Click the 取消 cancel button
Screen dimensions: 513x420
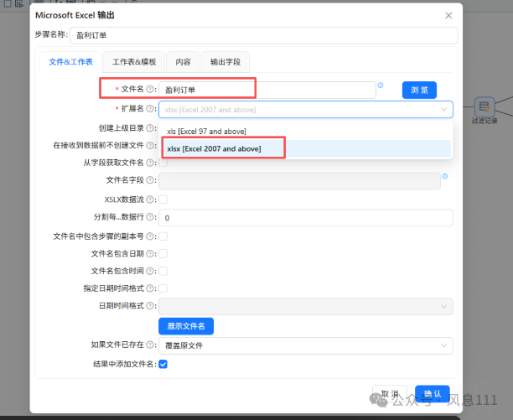(x=390, y=394)
